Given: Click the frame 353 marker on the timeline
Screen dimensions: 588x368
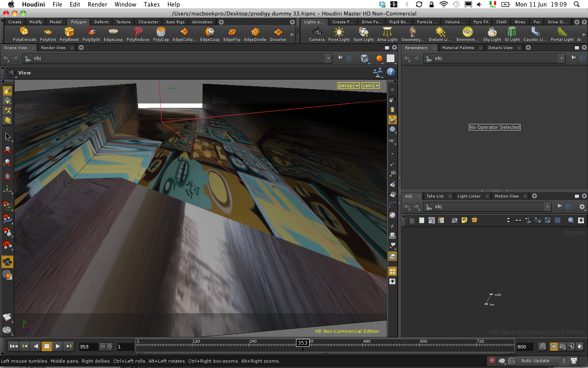Looking at the screenshot, I should (x=303, y=343).
